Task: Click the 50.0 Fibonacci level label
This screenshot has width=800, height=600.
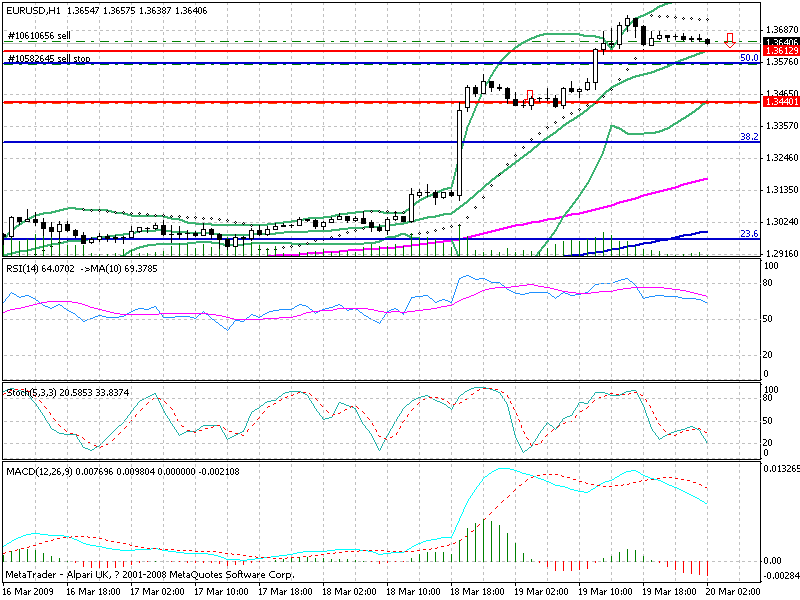Action: pos(749,58)
